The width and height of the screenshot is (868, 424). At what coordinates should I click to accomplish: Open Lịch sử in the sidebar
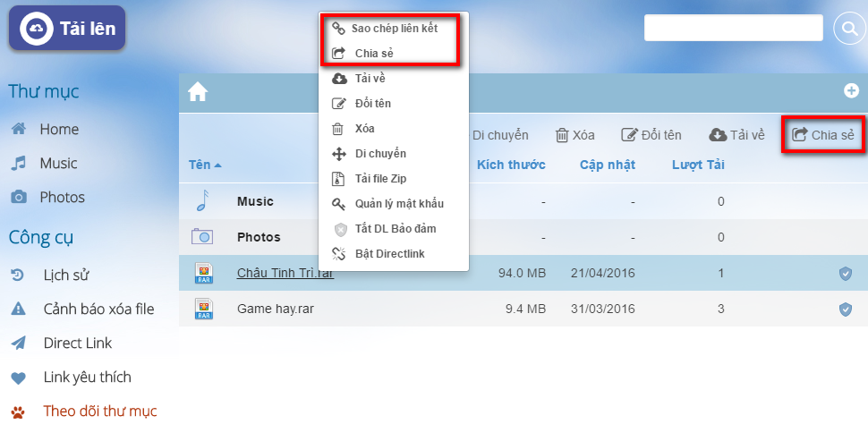66,276
